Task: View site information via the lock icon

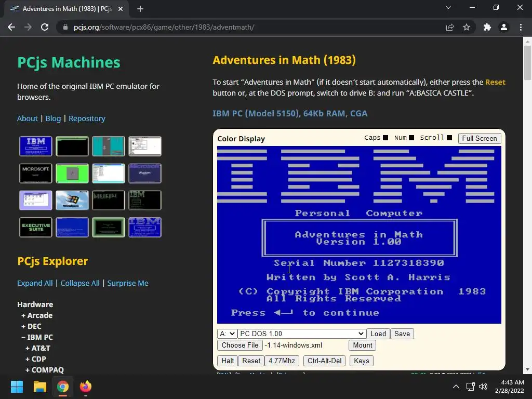Action: pos(65,27)
